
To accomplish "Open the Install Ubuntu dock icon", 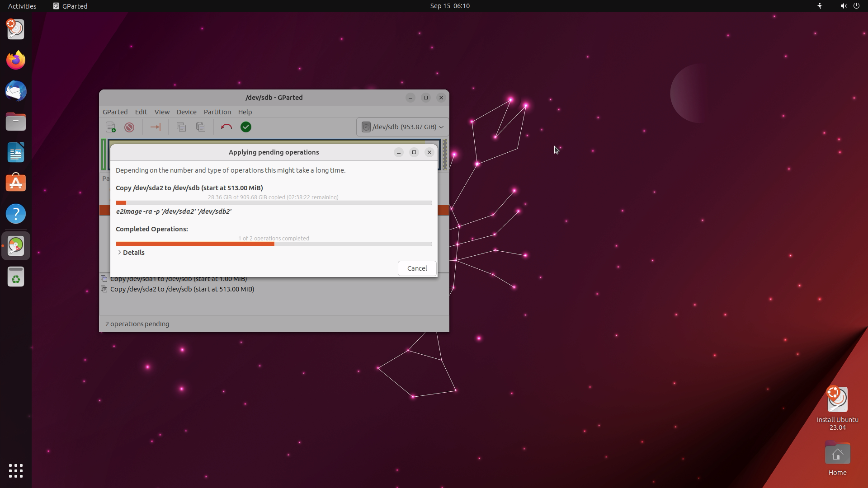I will tap(16, 29).
